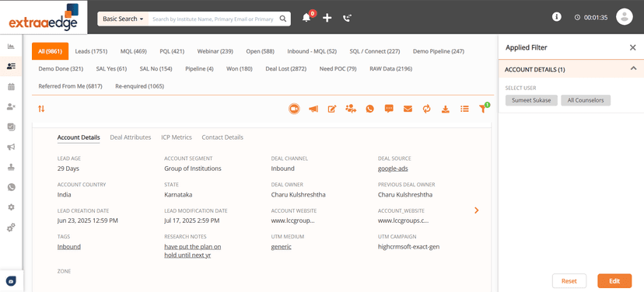Click the Reset filter button

[x=569, y=281]
